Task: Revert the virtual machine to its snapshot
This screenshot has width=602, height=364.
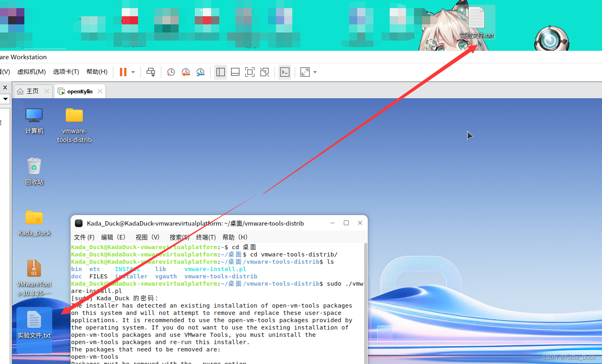Action: tap(186, 72)
